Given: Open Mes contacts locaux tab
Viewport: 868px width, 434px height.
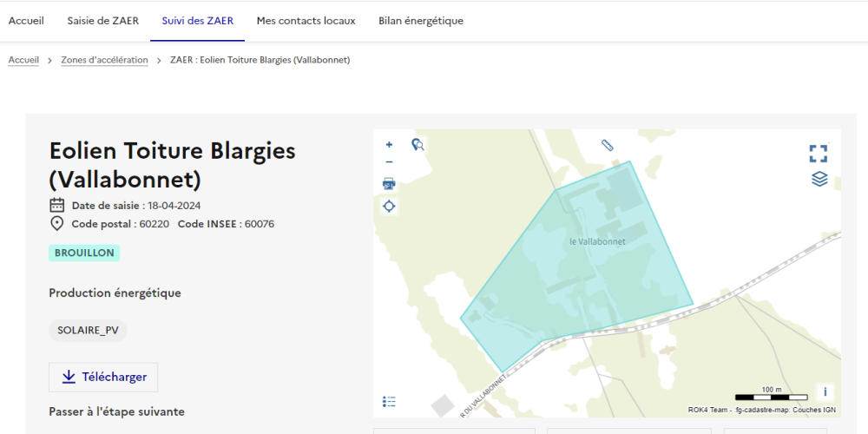Looking at the screenshot, I should click(306, 21).
